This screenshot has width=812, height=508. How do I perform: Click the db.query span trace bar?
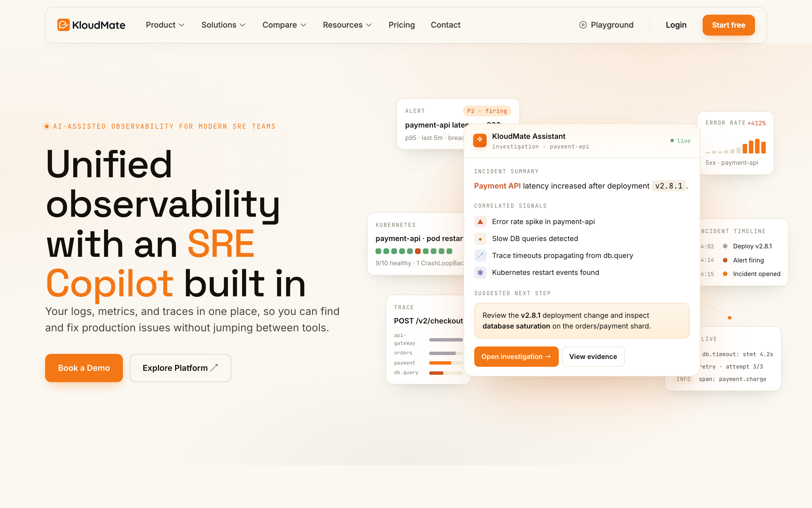click(446, 373)
